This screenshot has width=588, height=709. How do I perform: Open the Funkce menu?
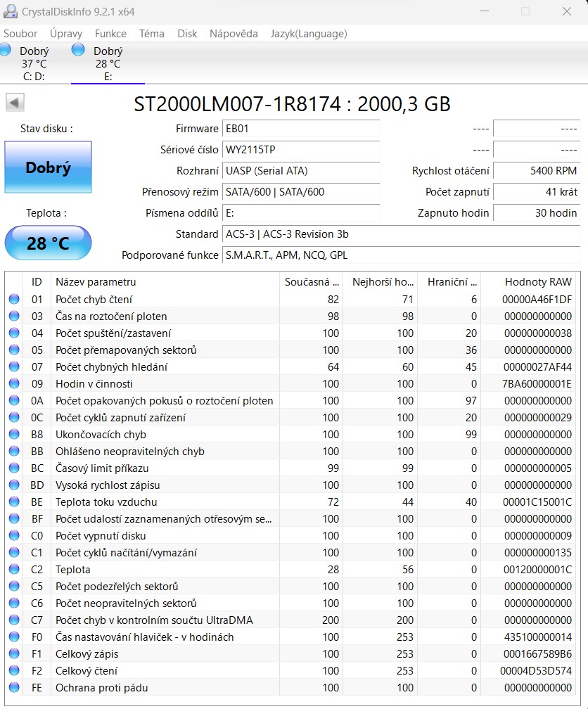tap(111, 34)
